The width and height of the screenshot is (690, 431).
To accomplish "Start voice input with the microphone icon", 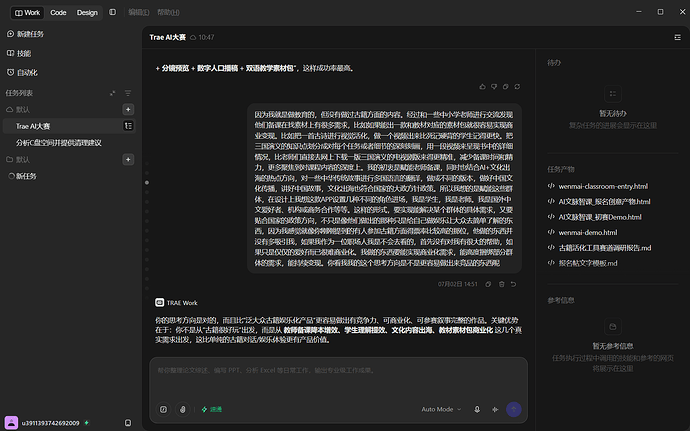I will point(477,409).
